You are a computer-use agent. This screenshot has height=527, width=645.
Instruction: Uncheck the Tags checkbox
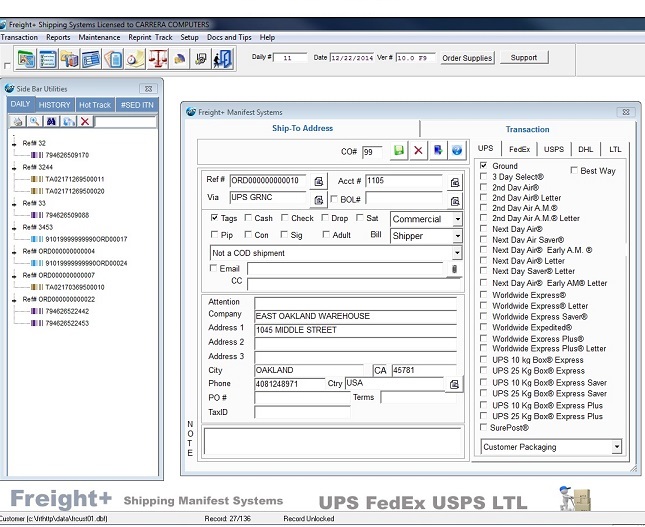pos(214,218)
